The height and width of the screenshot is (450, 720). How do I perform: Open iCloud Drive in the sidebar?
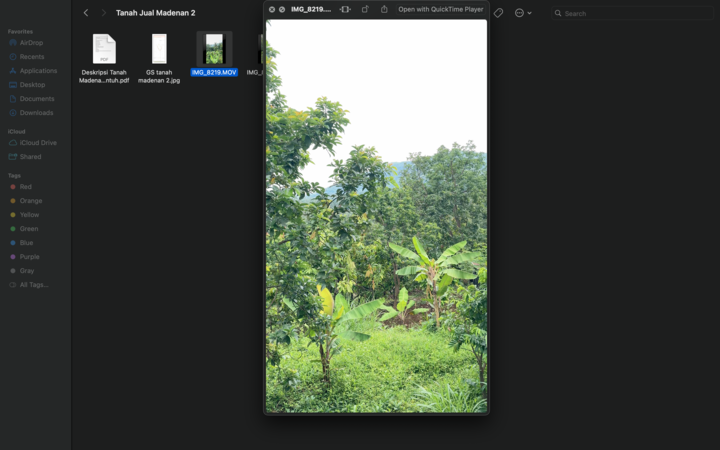pyautogui.click(x=38, y=143)
